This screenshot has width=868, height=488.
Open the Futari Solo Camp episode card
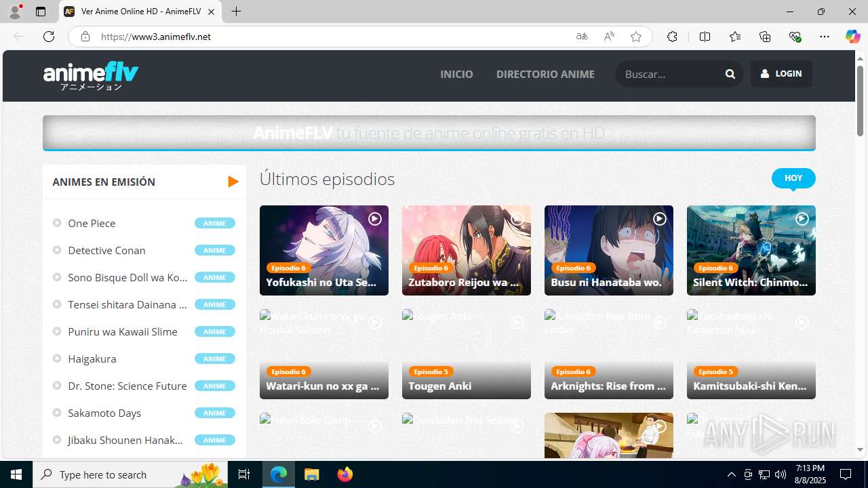click(x=324, y=435)
